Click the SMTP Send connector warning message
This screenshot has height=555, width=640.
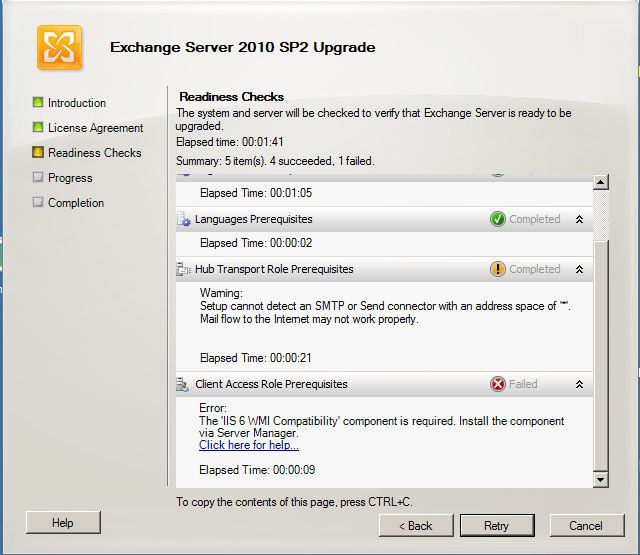tap(385, 313)
